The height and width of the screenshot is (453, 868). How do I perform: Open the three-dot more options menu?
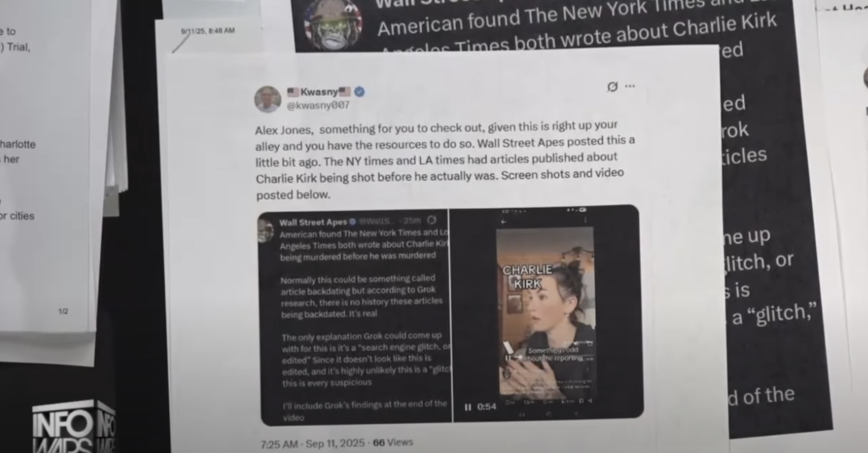coord(630,86)
